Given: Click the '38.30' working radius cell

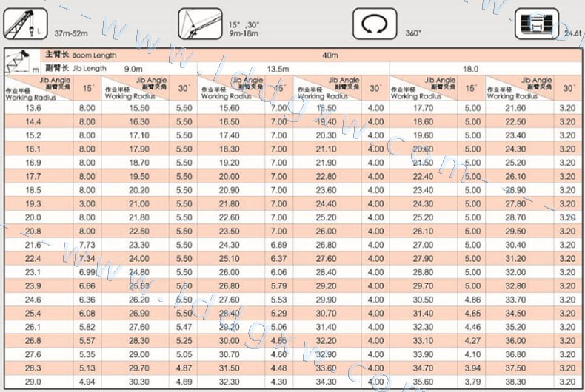Looking at the screenshot, I should 515,382.
